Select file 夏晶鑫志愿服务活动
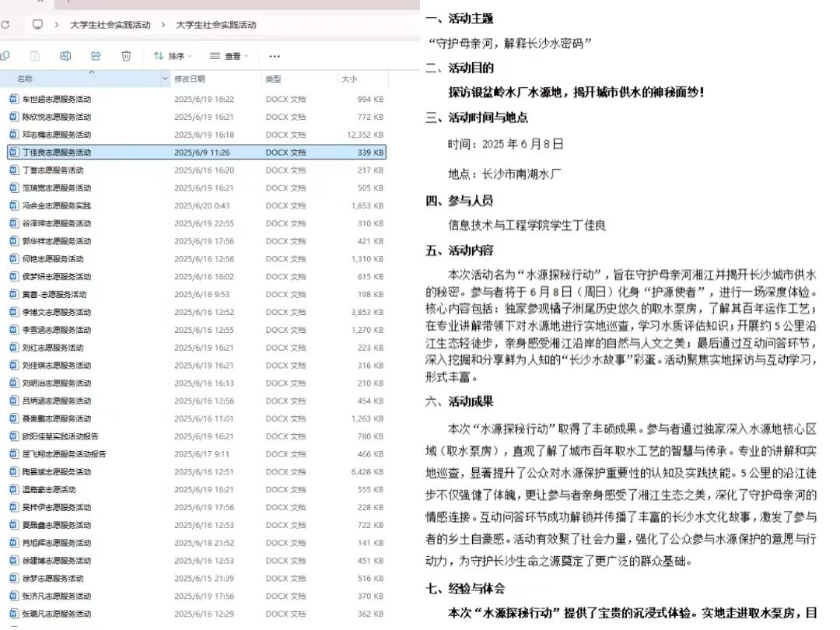The image size is (840, 630). [57, 525]
